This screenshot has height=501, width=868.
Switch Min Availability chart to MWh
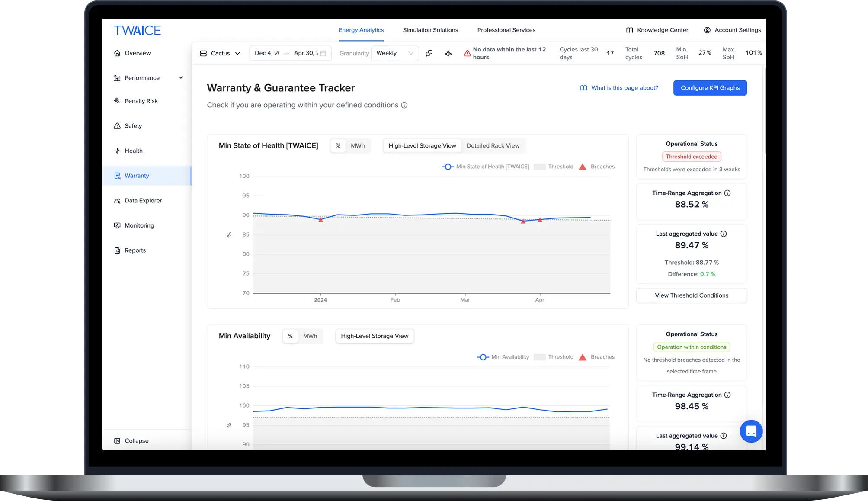pyautogui.click(x=310, y=336)
